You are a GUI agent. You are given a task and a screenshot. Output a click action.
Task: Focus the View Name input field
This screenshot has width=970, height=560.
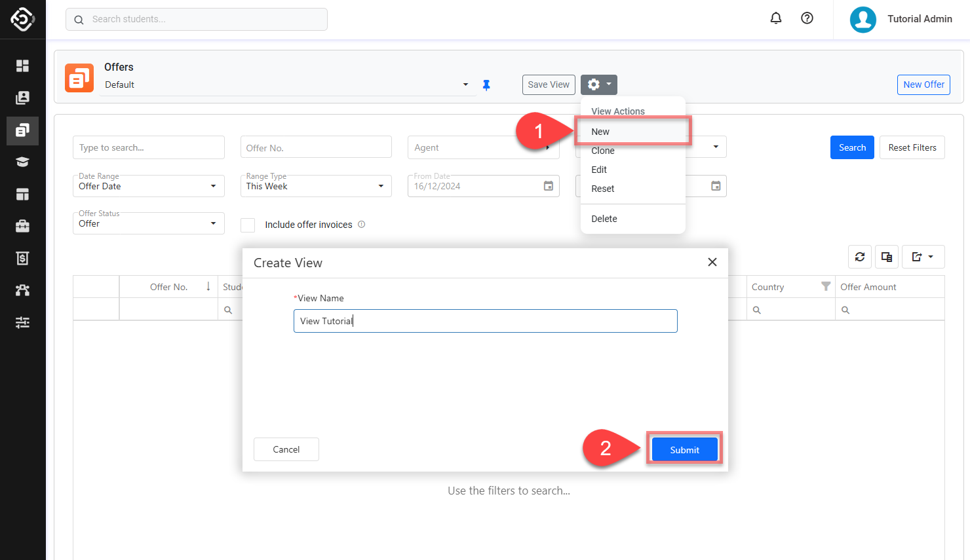(486, 321)
